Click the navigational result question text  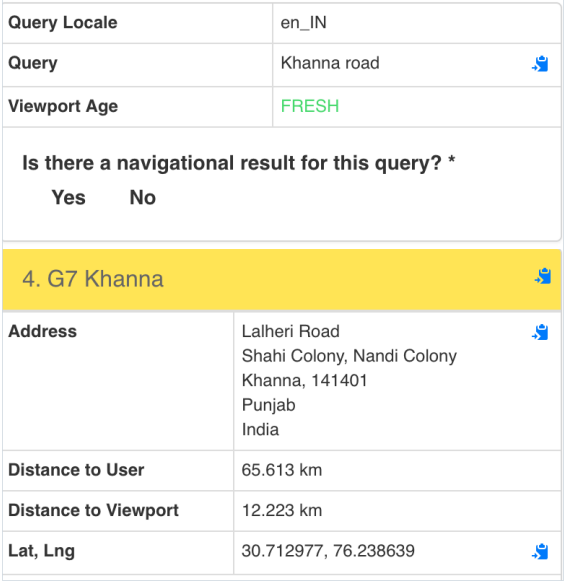(x=239, y=163)
